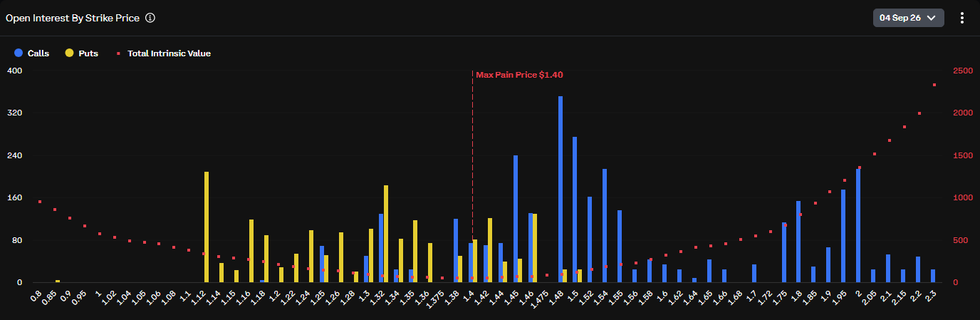The height and width of the screenshot is (320, 980).
Task: Select the yellow put bar at strike 1.12
Action: [207, 227]
